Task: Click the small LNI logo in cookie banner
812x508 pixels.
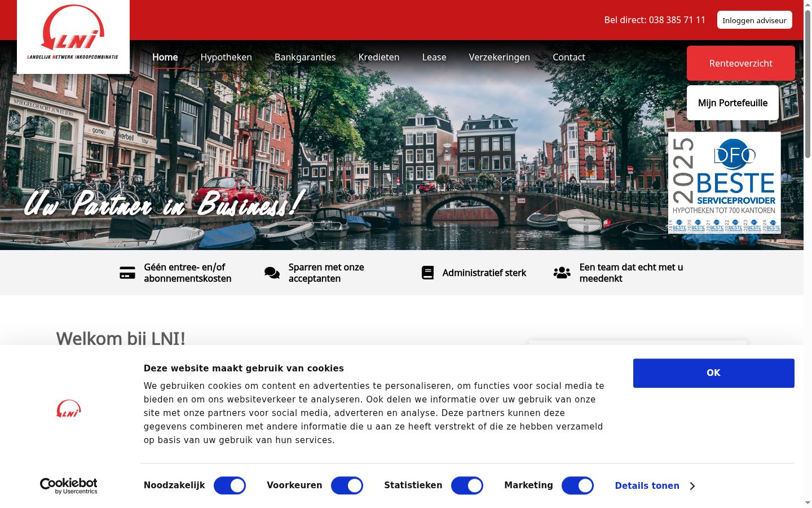Action: point(69,409)
